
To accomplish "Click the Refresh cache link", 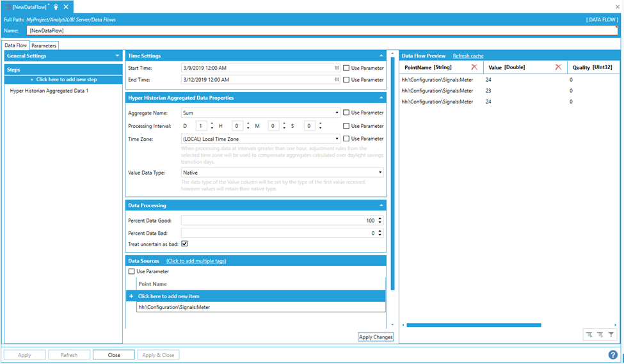I will tap(468, 56).
